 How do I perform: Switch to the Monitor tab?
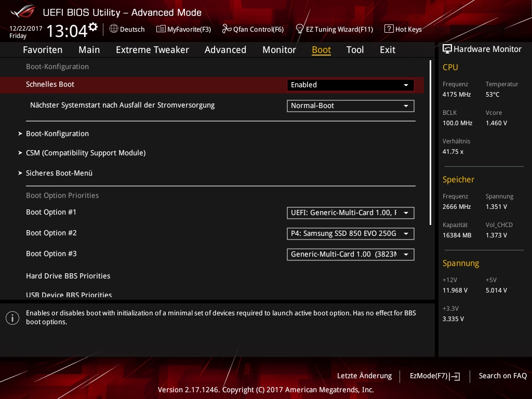(279, 50)
